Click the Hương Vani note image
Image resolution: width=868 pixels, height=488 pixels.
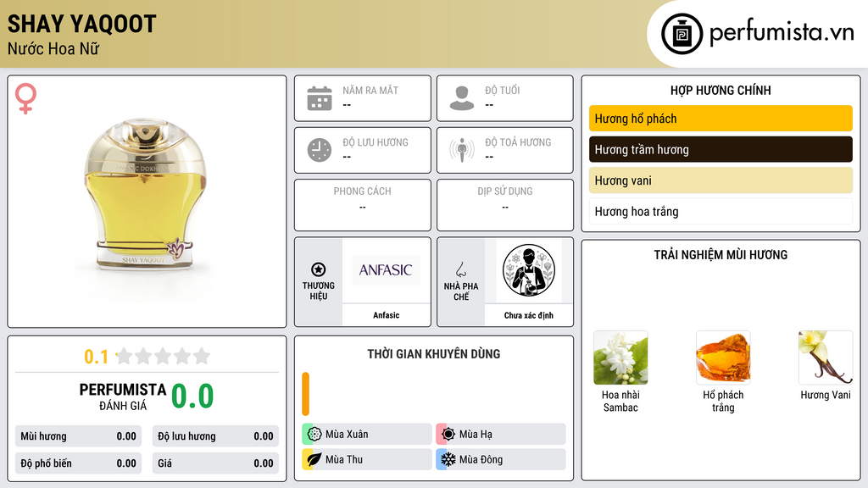(x=826, y=358)
